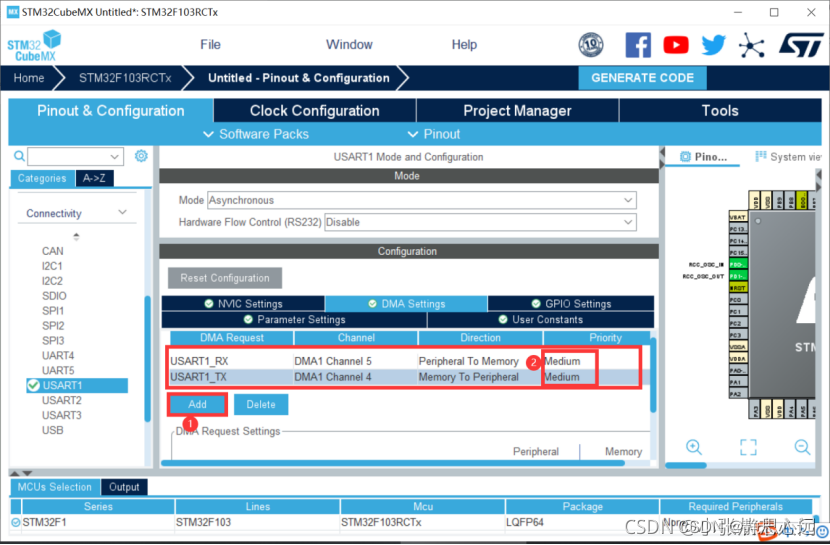Click Reset Configuration button

pos(225,278)
